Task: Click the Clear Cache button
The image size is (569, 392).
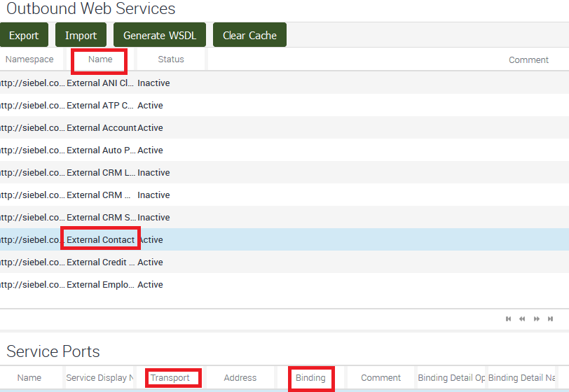Action: point(249,35)
